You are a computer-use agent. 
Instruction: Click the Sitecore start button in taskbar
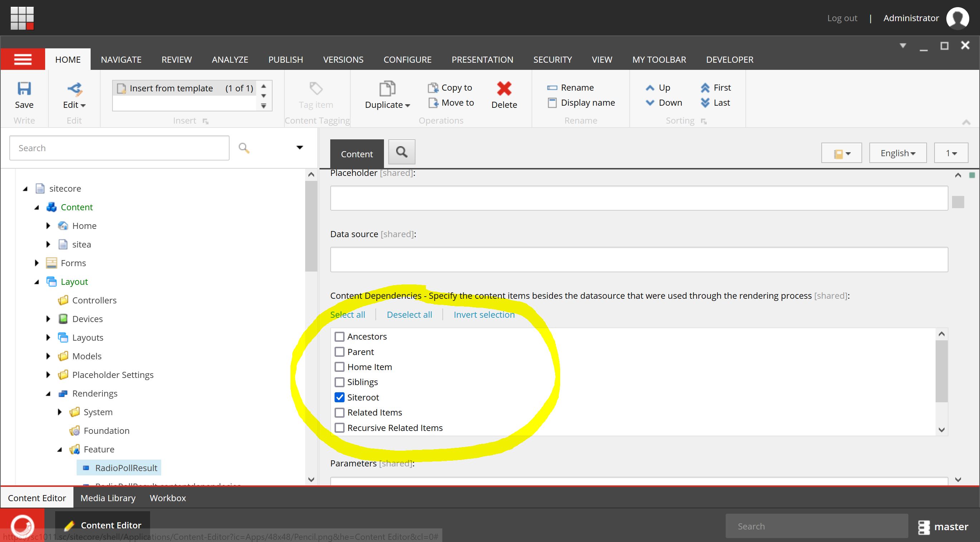click(23, 525)
